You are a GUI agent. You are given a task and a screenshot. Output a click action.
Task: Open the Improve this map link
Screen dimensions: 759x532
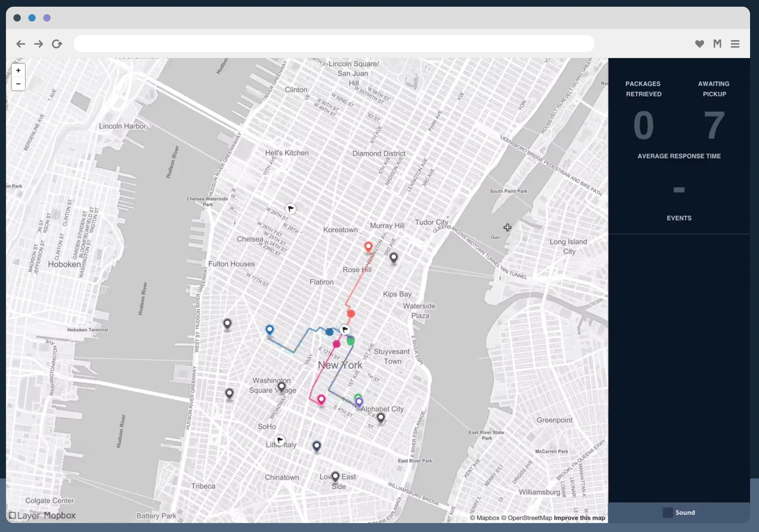[x=579, y=517]
